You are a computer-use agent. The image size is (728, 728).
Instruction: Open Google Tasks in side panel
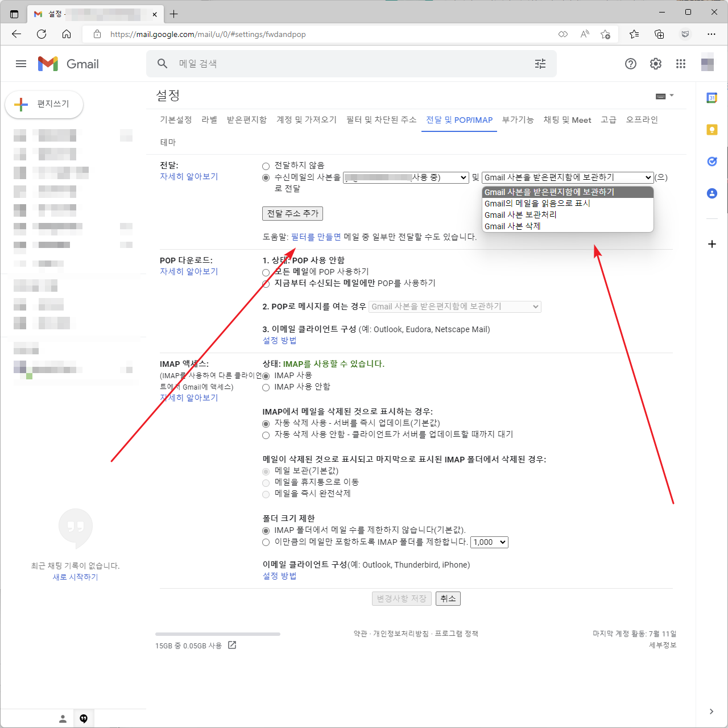(x=712, y=162)
